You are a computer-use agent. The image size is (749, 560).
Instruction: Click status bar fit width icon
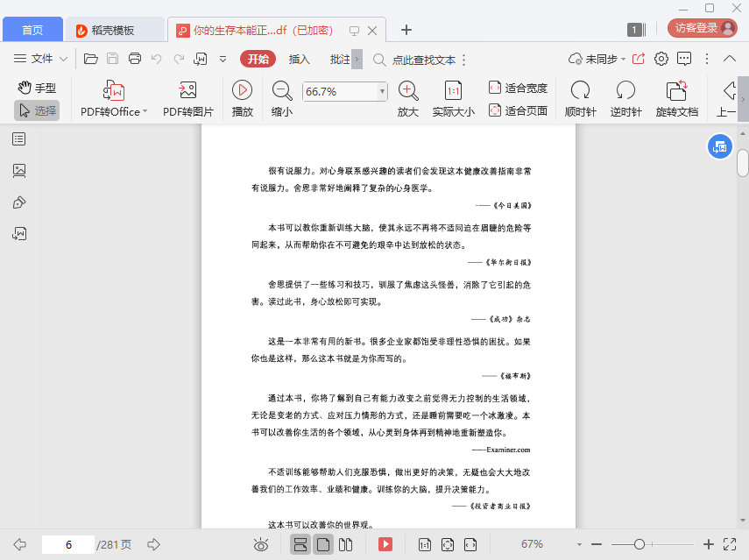point(470,544)
